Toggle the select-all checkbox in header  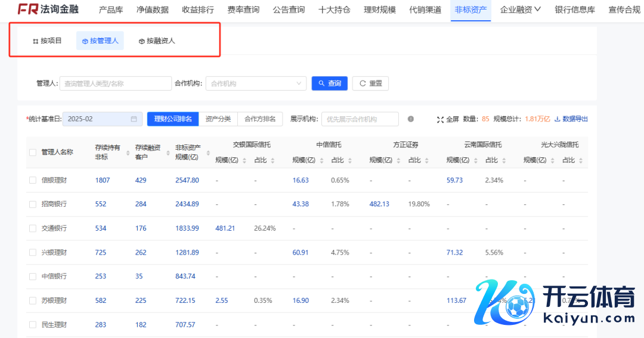click(33, 153)
